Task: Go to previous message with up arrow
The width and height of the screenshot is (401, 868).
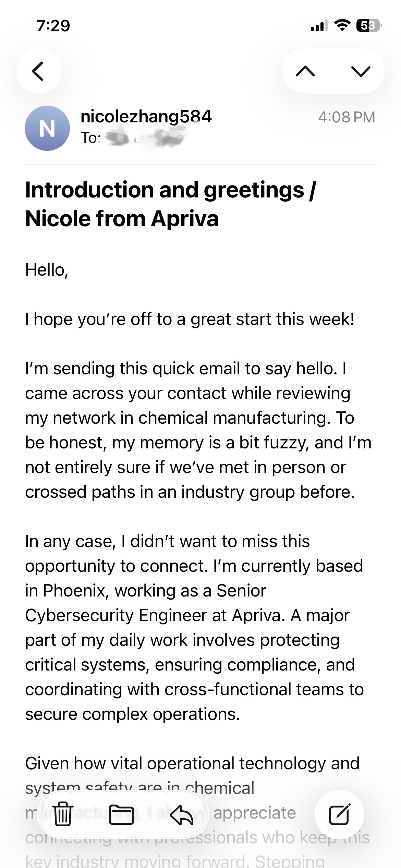Action: point(305,71)
